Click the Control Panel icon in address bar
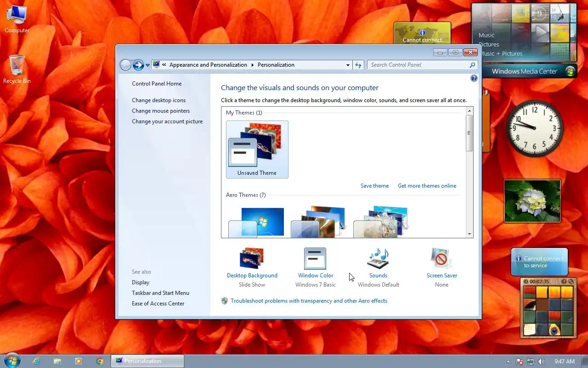Screen dimensions: 588x368 (x=157, y=65)
